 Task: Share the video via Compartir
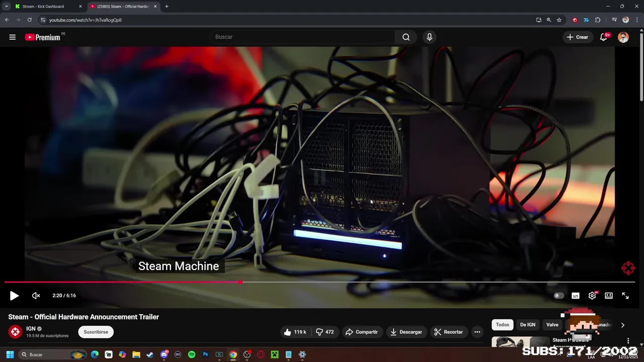click(x=362, y=332)
